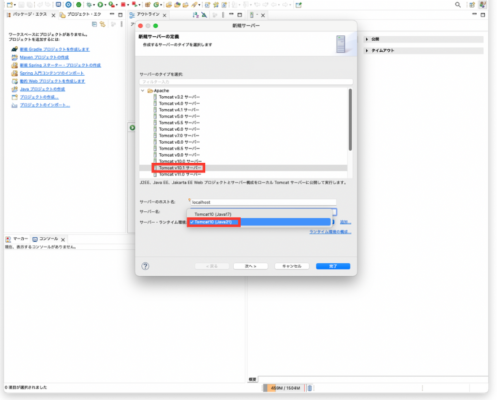Click the 動的 Web プロジェクト link
The image size is (497, 400).
point(52,81)
